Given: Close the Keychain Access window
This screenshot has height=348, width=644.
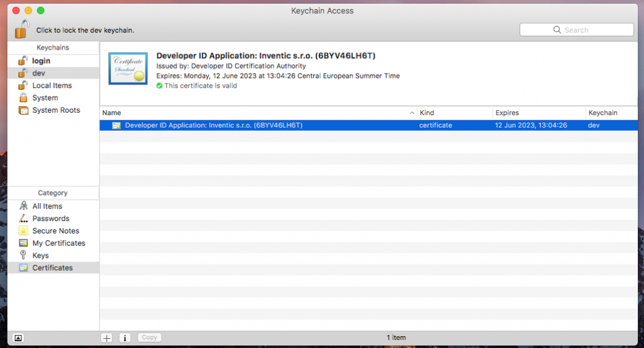Looking at the screenshot, I should click(17, 11).
